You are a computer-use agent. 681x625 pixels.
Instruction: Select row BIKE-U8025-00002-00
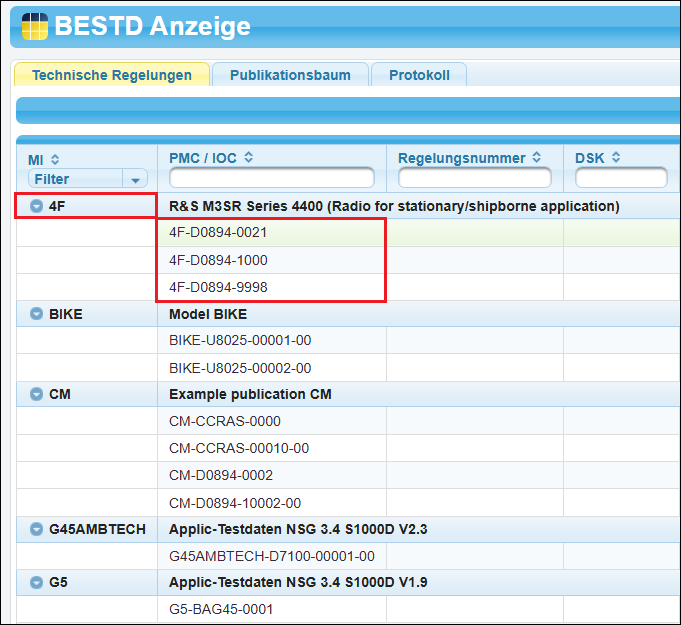pyautogui.click(x=348, y=368)
